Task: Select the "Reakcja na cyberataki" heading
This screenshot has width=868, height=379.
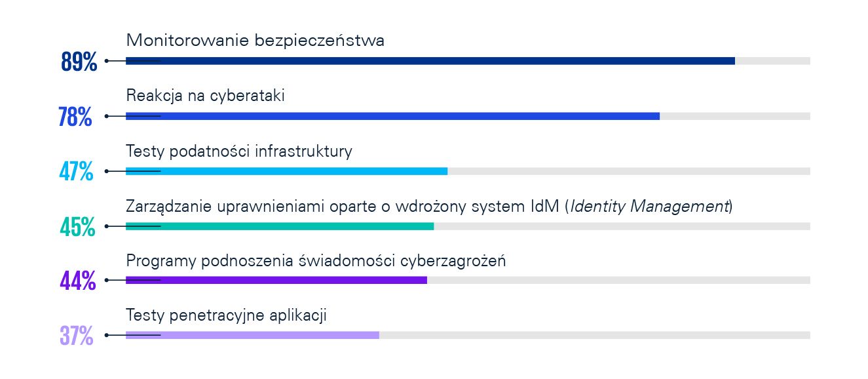Action: click(x=205, y=96)
